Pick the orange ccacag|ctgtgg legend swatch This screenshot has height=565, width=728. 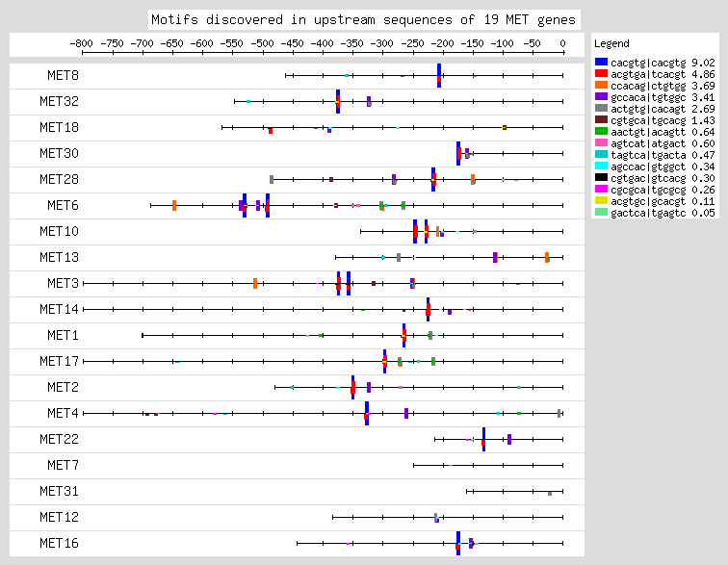pos(601,85)
